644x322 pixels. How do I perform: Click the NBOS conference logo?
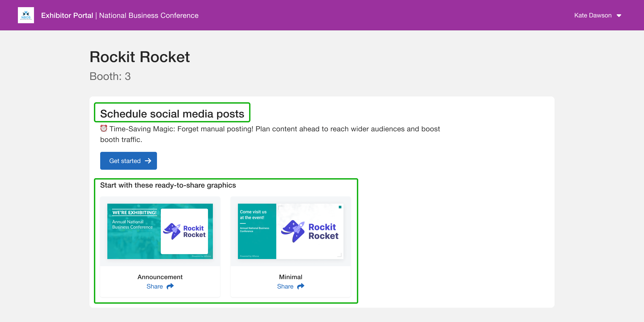pos(26,15)
